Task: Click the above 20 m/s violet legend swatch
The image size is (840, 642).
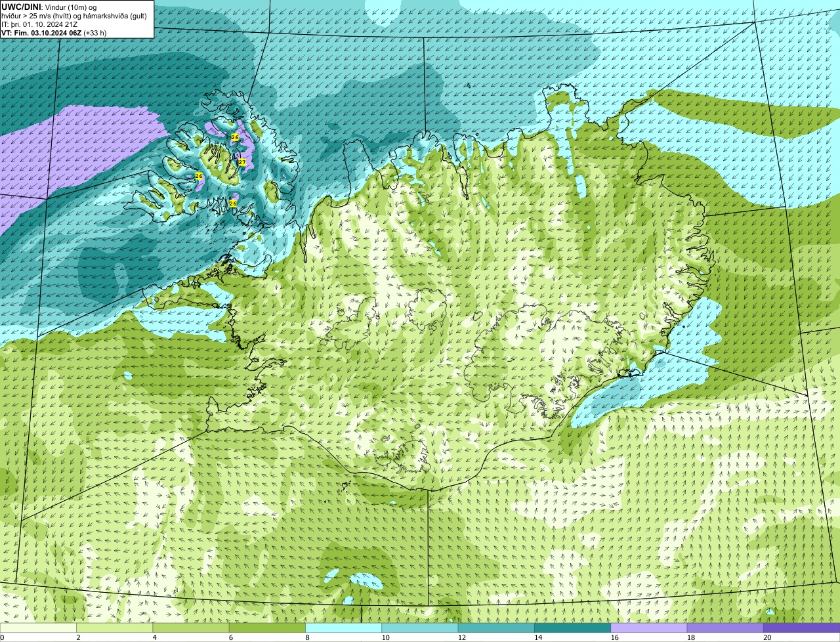Action: (801, 628)
